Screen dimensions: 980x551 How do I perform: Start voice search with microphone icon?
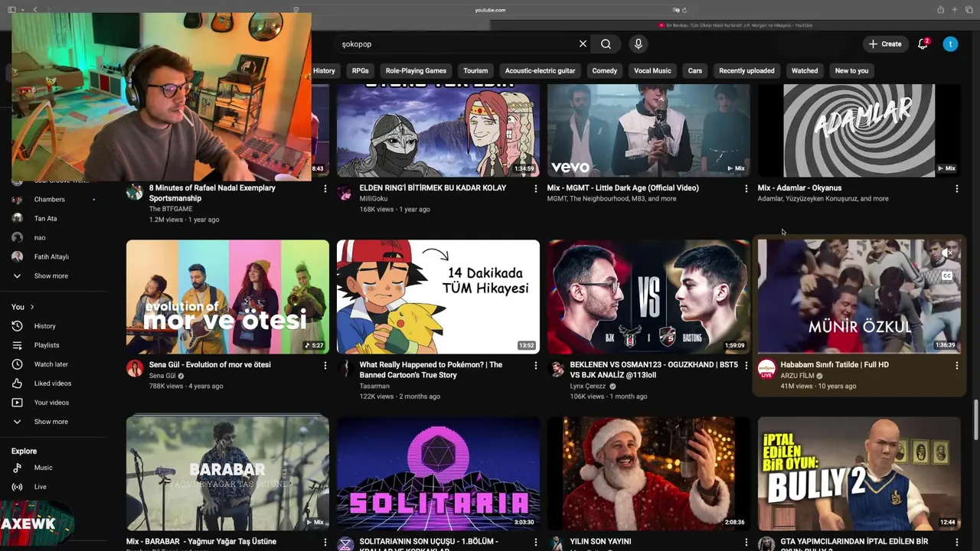point(638,44)
